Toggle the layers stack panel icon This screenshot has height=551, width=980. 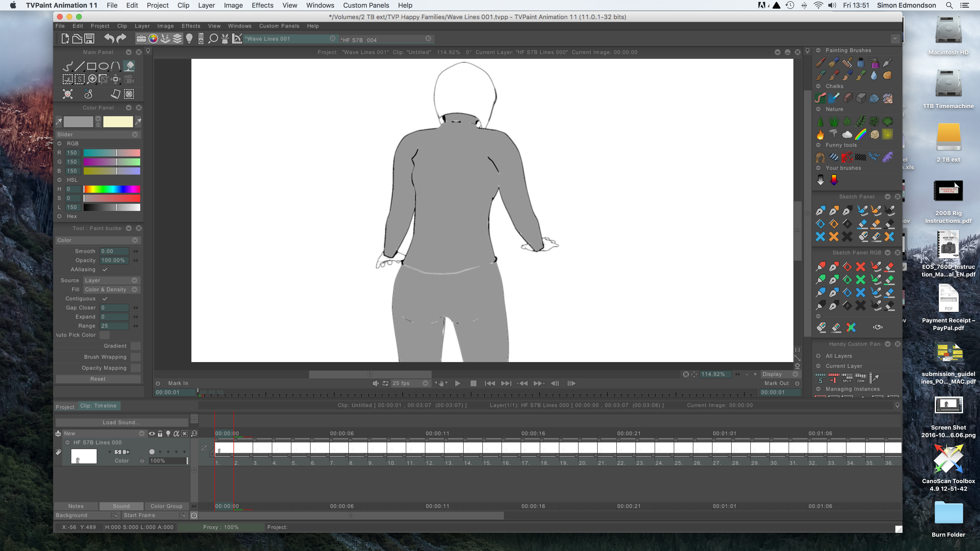tap(177, 39)
